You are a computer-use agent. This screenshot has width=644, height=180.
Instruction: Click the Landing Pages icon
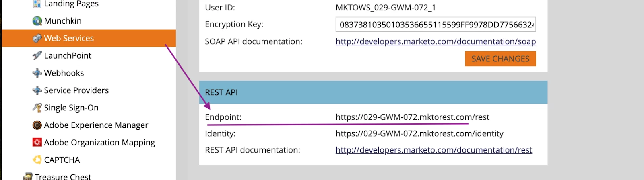37,4
